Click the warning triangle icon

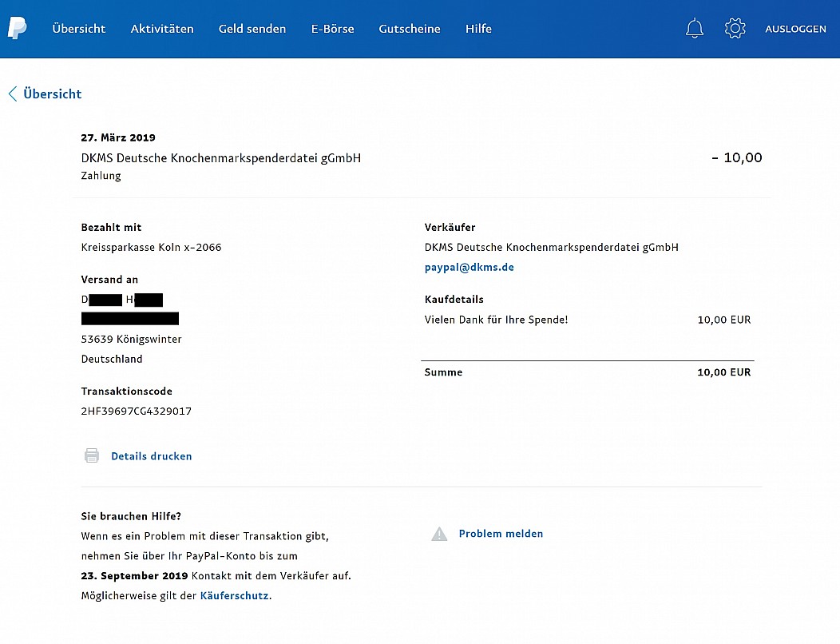[x=439, y=534]
